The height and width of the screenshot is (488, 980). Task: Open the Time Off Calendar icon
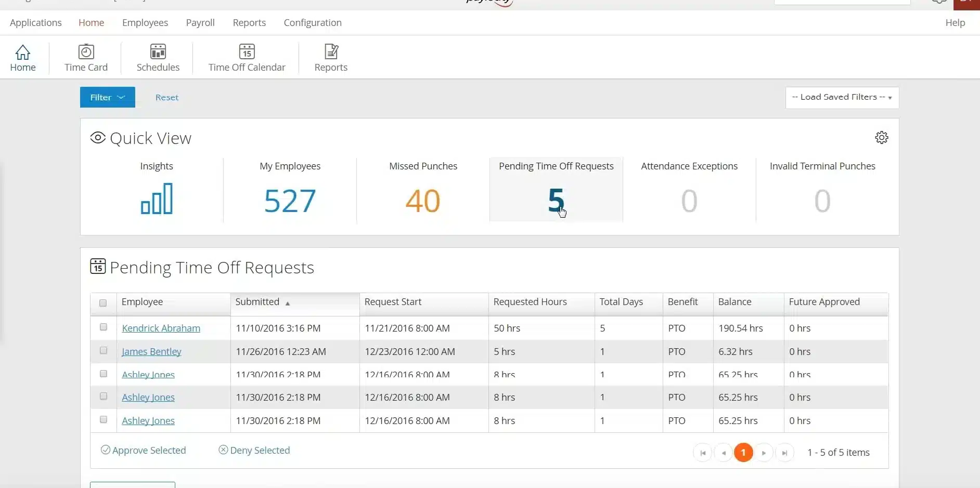pyautogui.click(x=247, y=52)
